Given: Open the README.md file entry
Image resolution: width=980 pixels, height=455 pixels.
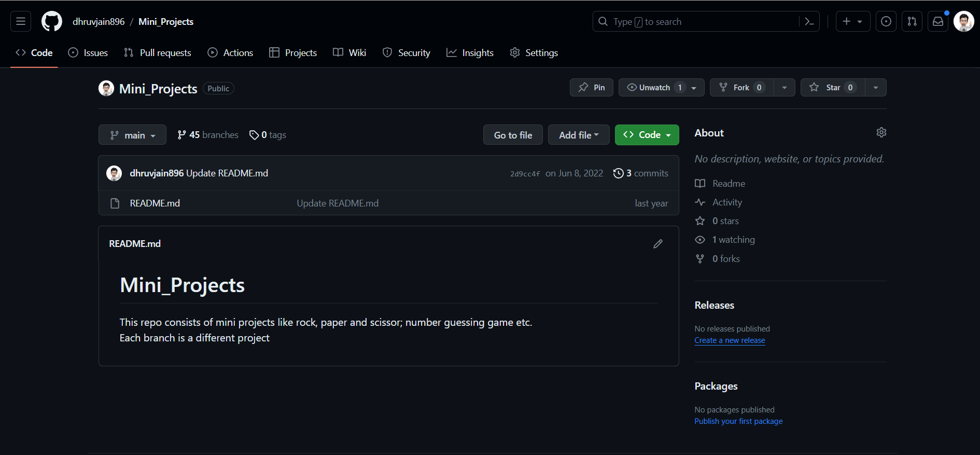Looking at the screenshot, I should pyautogui.click(x=155, y=203).
